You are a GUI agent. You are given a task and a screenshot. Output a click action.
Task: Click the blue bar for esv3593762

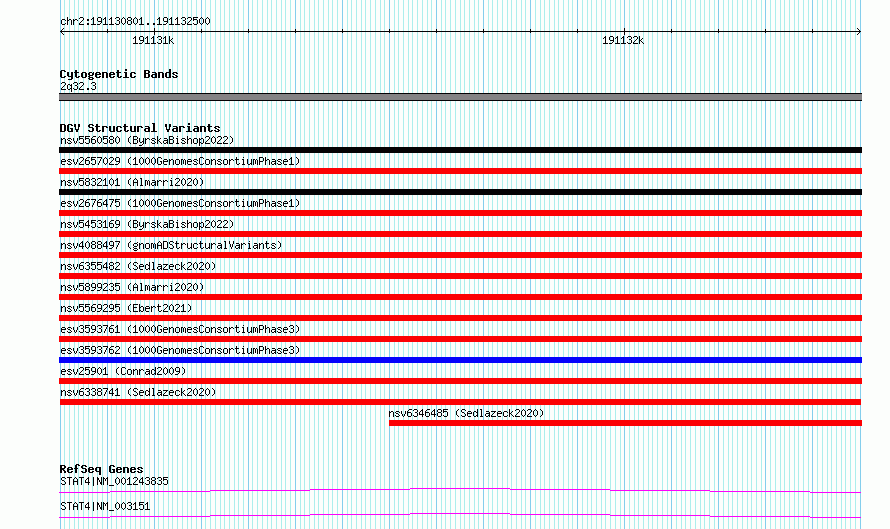pos(460,360)
